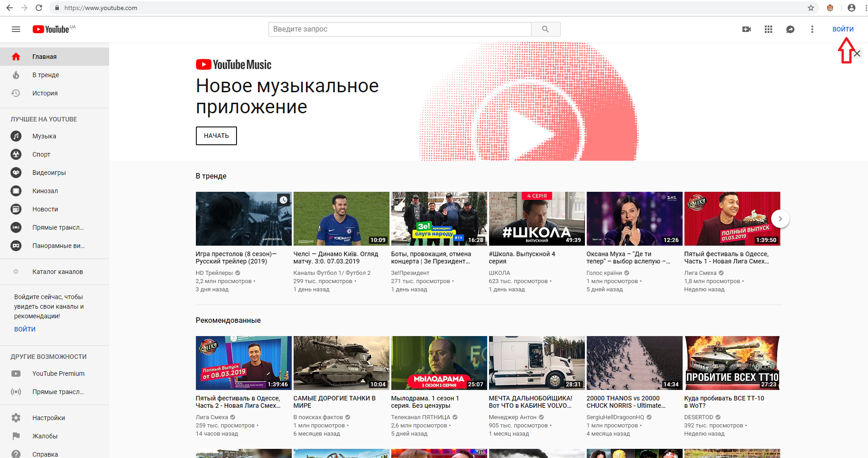Play САМЫЕ ДОРОГИЕ ТАНКИ thumbnail
The width and height of the screenshot is (868, 458).
click(x=342, y=363)
